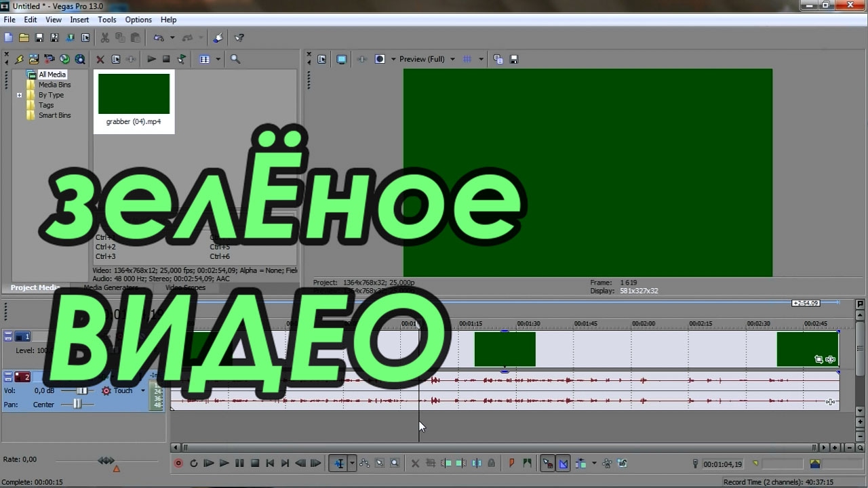
Task: Select the green video event at 00:01:15
Action: [x=505, y=349]
